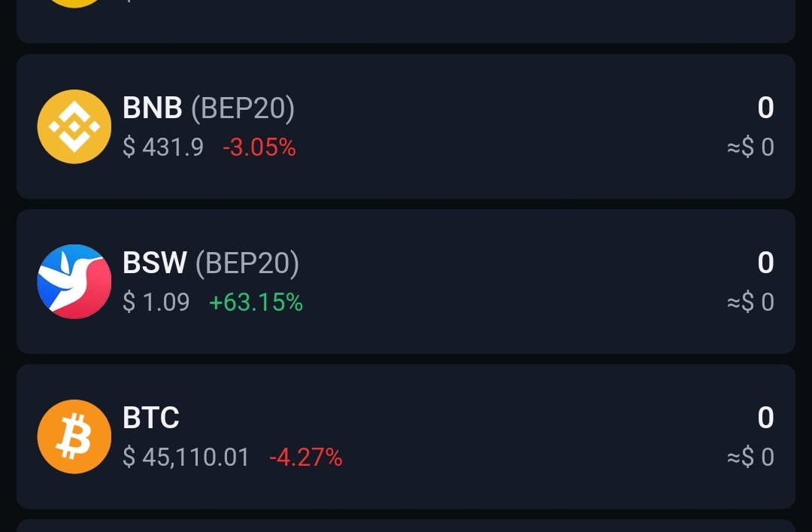Select the BTC price $ 45,110.01
This screenshot has height=532, width=812.
186,458
